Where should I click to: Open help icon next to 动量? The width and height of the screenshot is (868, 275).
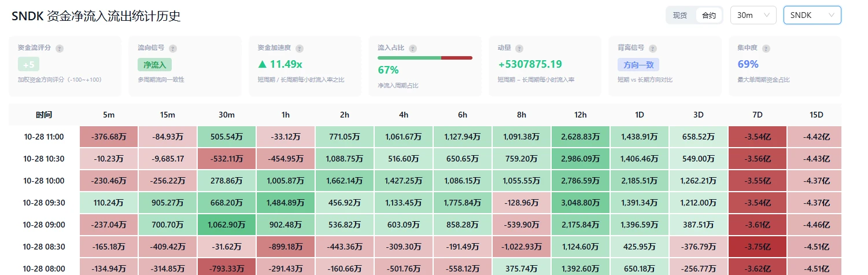(519, 49)
